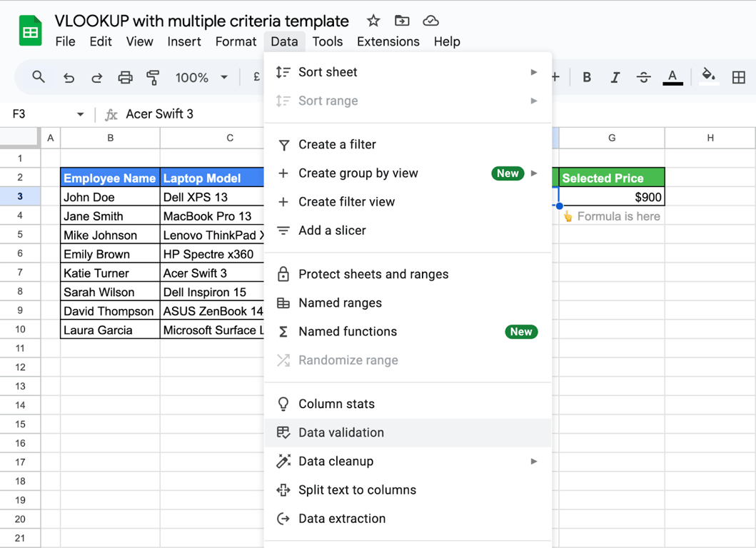Choose Named functions entry
The width and height of the screenshot is (756, 548).
coord(408,332)
